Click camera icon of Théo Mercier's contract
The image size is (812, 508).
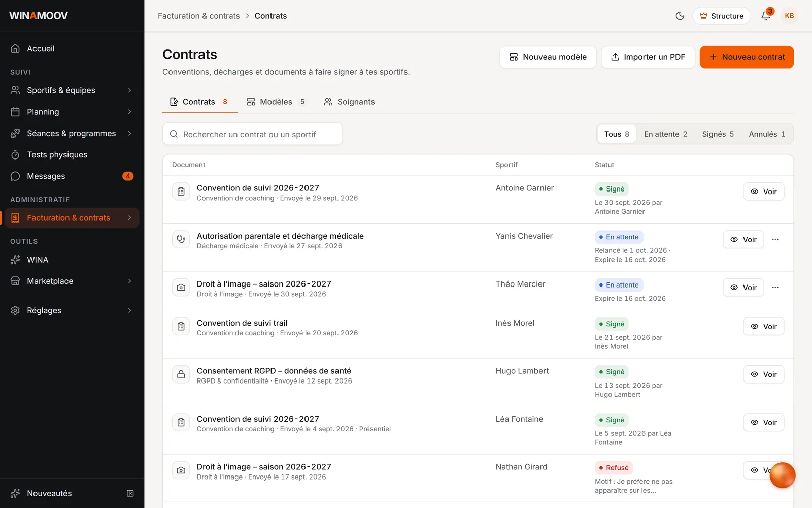pyautogui.click(x=181, y=288)
